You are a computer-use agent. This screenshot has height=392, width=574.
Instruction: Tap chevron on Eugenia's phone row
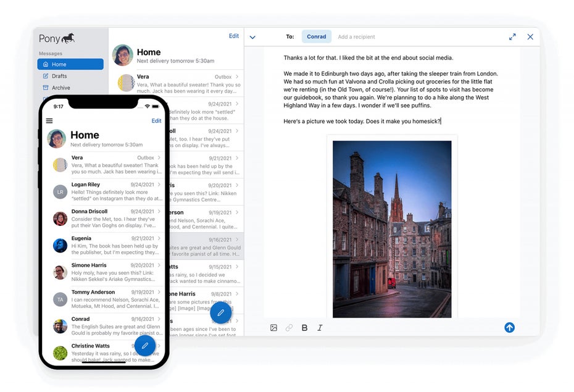click(159, 238)
